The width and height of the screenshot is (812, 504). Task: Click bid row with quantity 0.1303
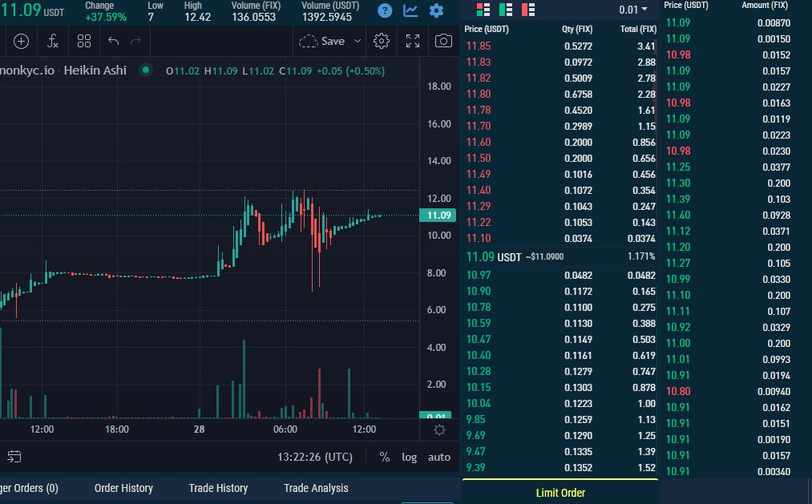pyautogui.click(x=561, y=388)
